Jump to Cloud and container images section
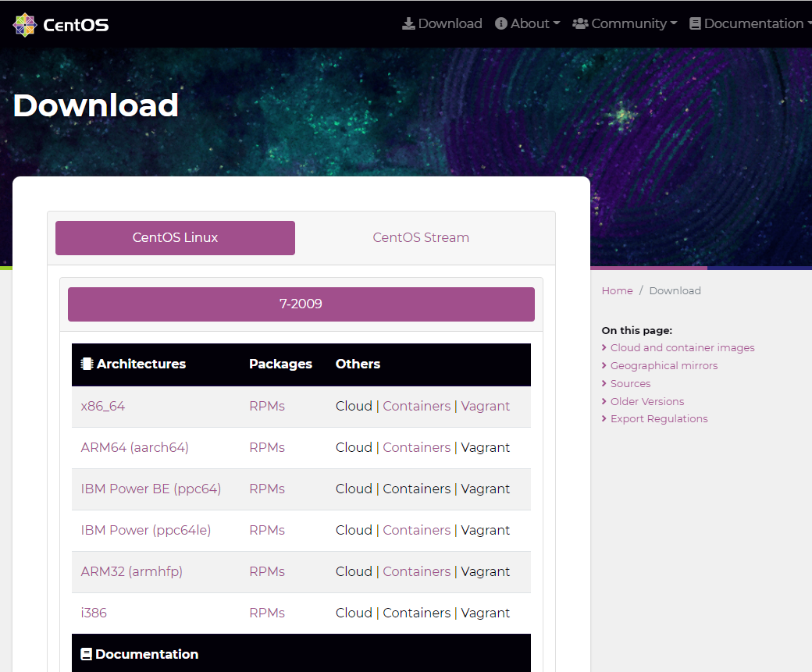The width and height of the screenshot is (812, 672). 682,348
